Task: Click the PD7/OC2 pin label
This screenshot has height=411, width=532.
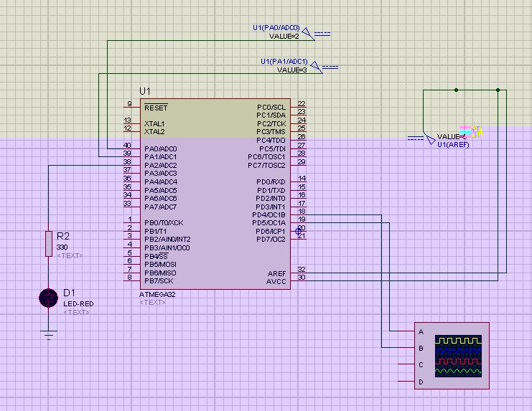Action: click(271, 240)
